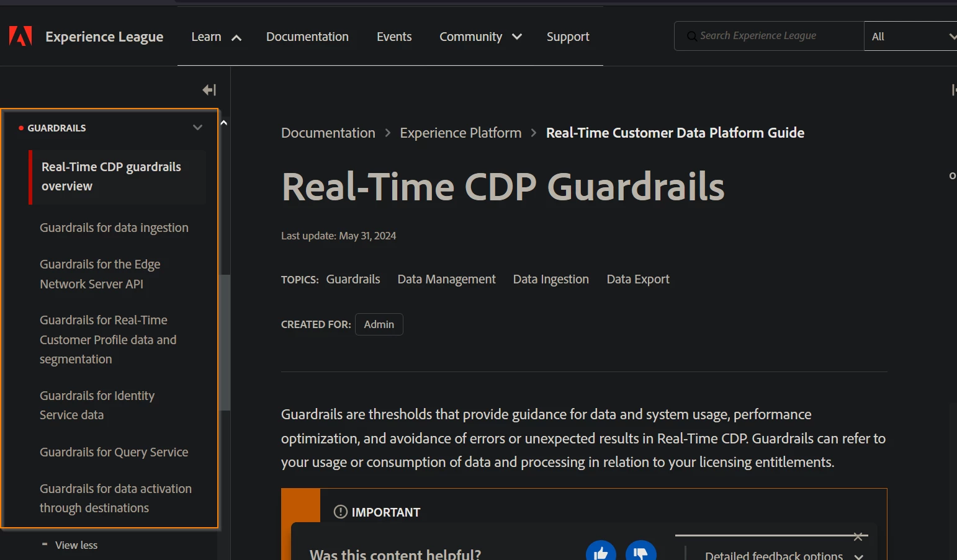The width and height of the screenshot is (957, 560).
Task: Collapse the GUARDRAILS section chevron
Action: pos(197,128)
